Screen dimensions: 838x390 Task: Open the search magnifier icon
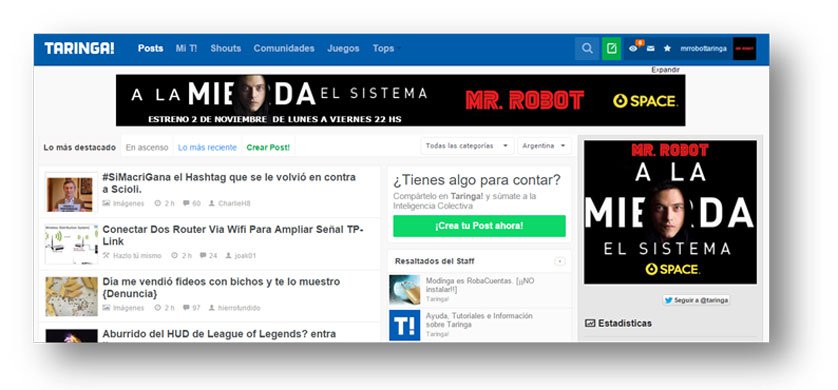pos(587,49)
